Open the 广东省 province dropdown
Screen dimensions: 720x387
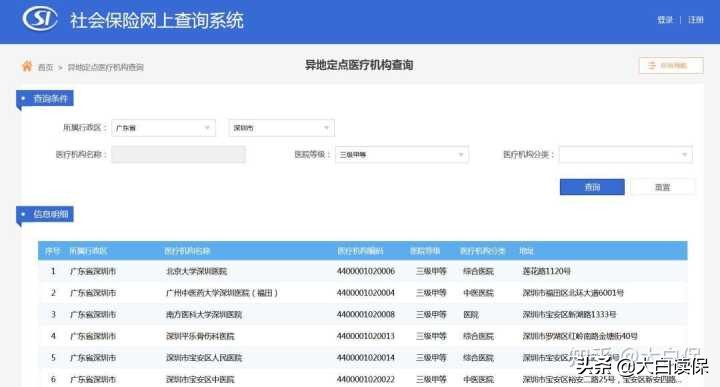163,128
